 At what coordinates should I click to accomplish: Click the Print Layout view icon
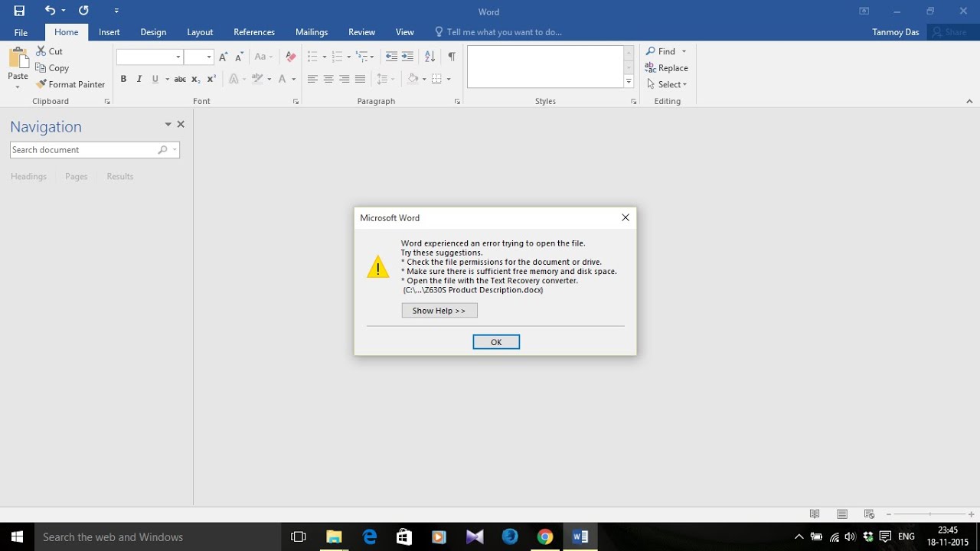[x=842, y=514]
